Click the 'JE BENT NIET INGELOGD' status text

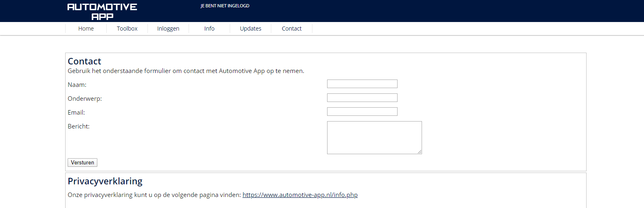tap(225, 6)
